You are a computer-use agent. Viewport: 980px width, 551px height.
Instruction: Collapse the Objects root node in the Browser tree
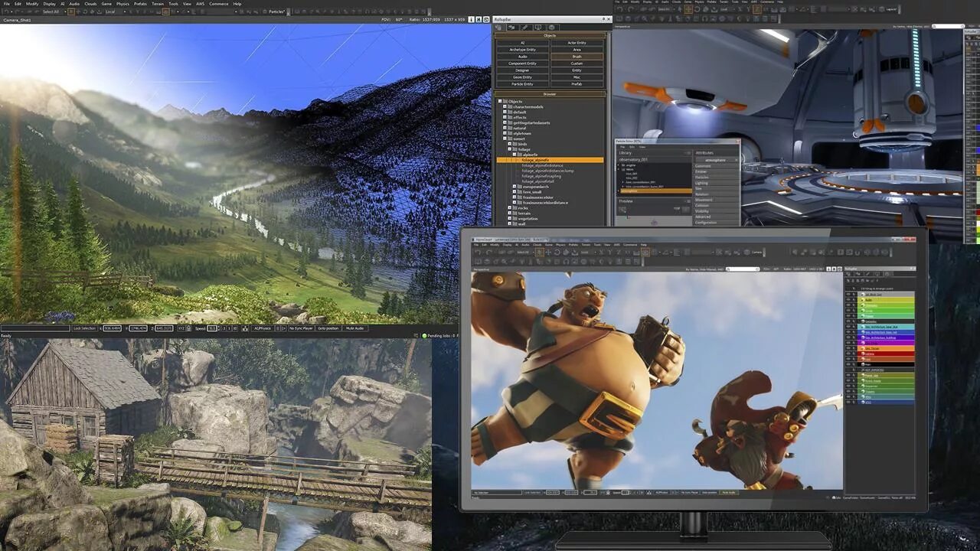pos(500,101)
